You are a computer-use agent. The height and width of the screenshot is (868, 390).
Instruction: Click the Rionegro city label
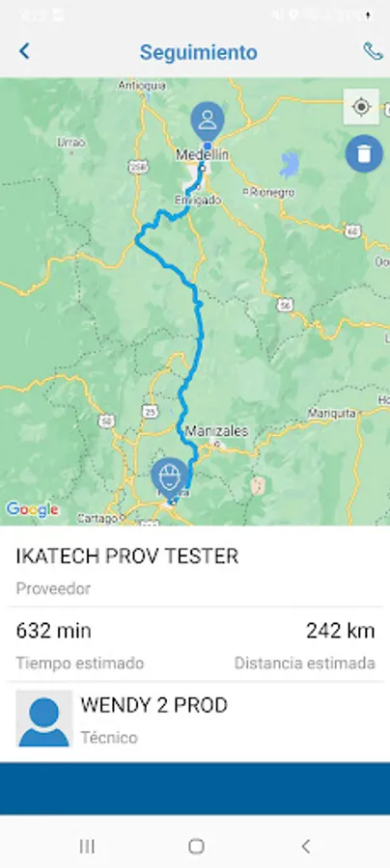click(x=272, y=193)
